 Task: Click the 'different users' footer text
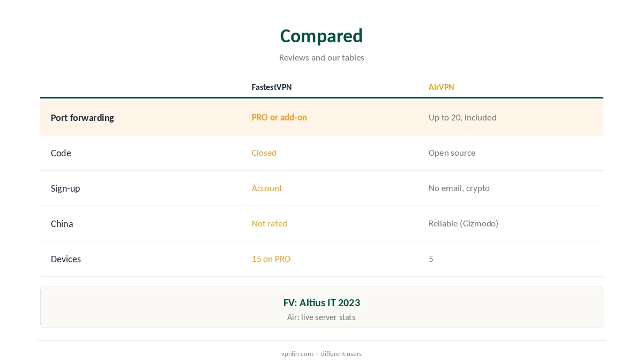click(341, 354)
